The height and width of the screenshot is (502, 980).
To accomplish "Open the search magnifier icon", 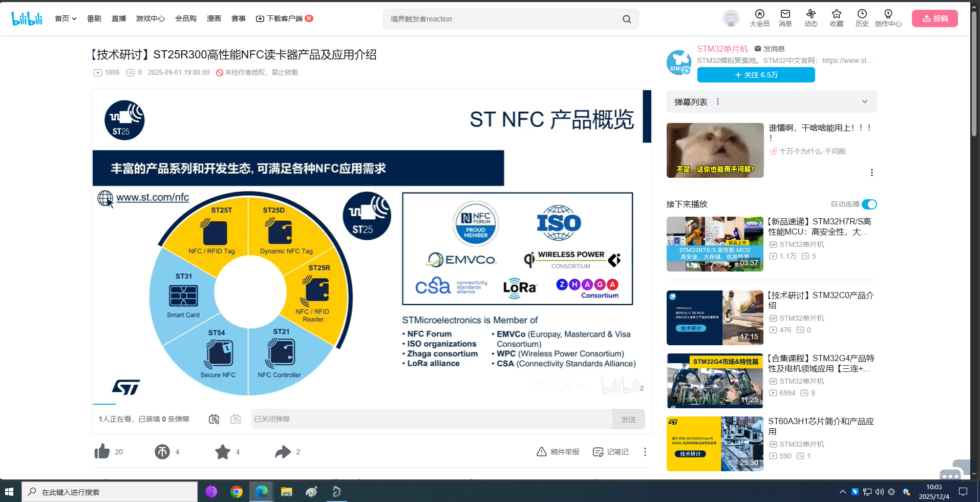I will tap(627, 19).
